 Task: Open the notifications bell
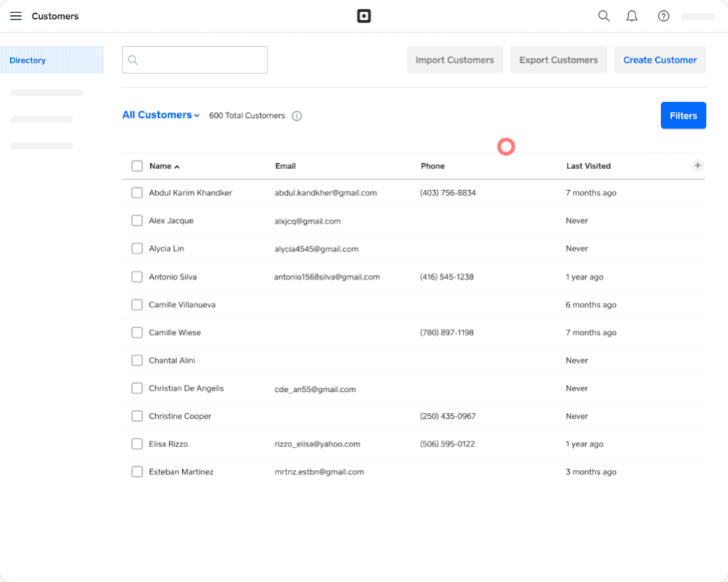632,16
